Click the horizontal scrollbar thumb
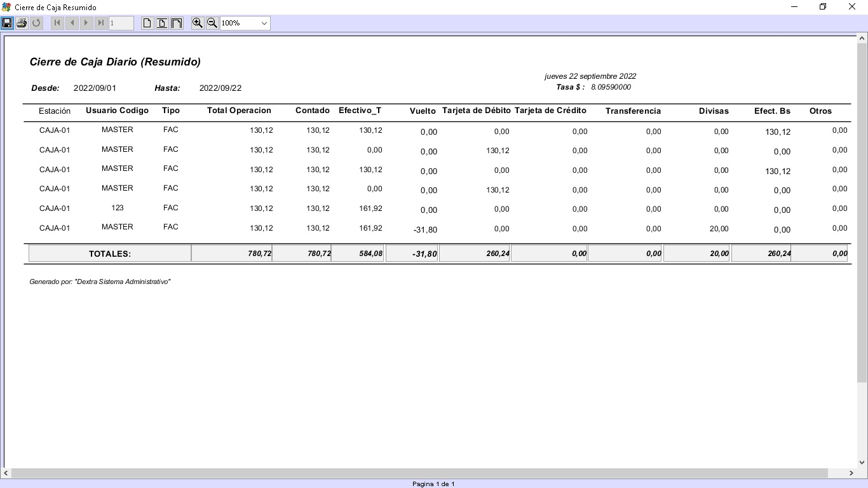The height and width of the screenshot is (488, 868). pos(420,473)
